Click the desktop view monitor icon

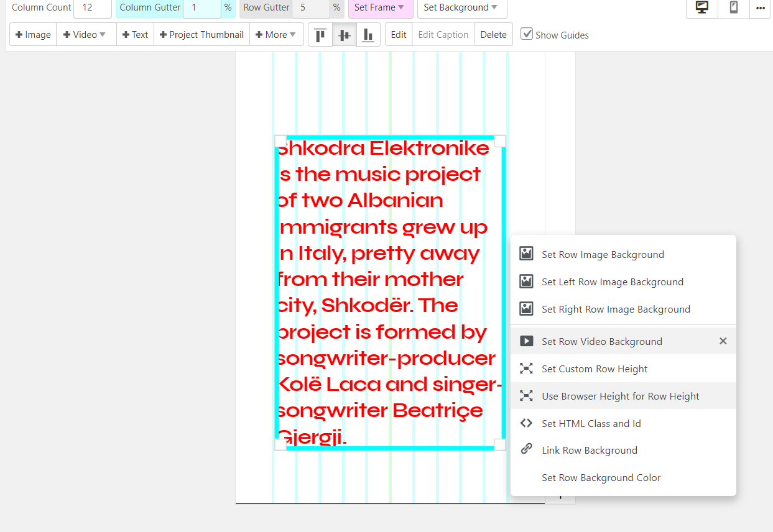[x=702, y=8]
